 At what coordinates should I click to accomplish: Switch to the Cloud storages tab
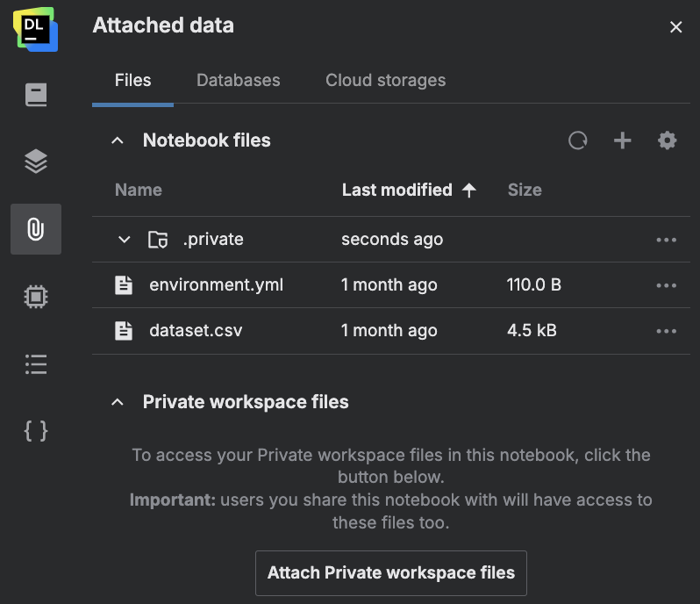click(x=385, y=80)
